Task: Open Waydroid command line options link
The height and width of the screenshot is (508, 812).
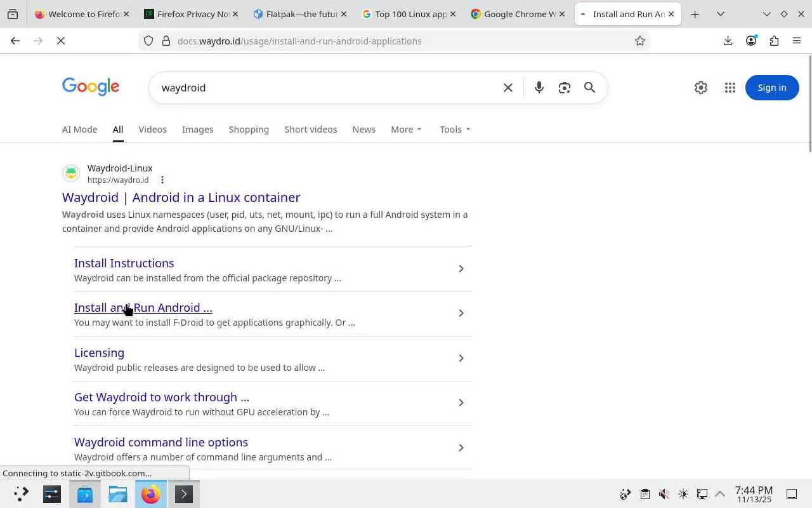Action: click(161, 442)
